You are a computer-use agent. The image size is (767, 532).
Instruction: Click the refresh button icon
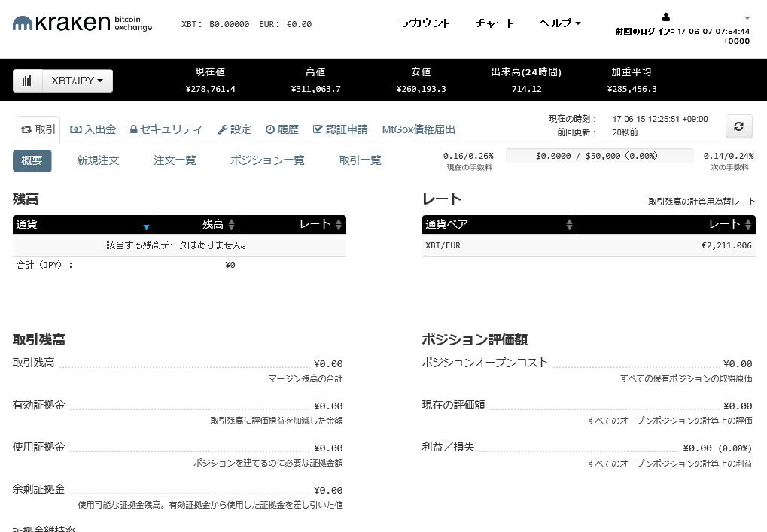click(x=738, y=126)
